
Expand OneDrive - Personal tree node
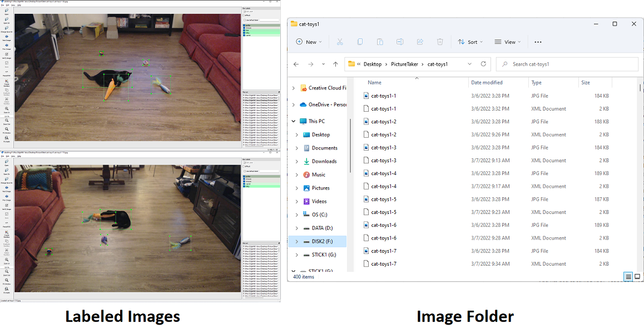pos(293,104)
